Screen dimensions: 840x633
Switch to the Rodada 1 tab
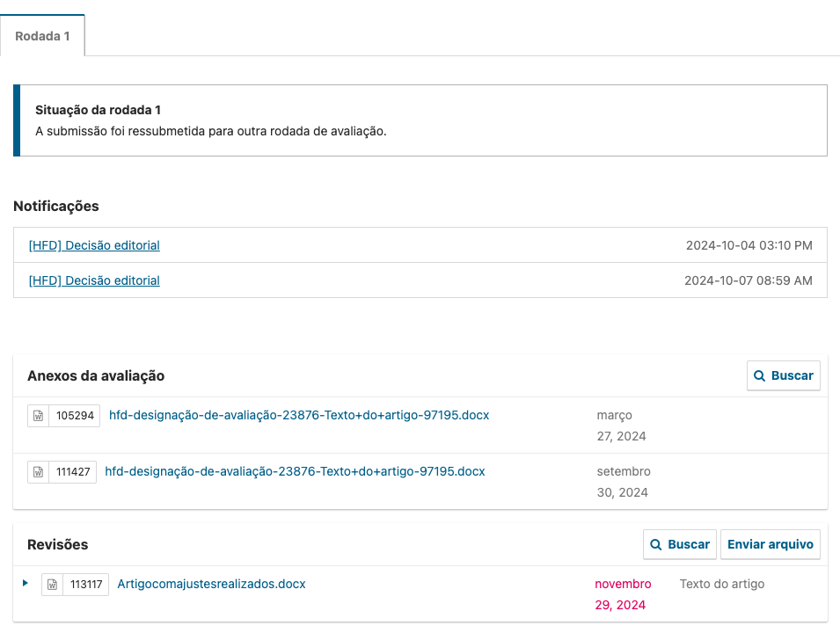click(42, 37)
